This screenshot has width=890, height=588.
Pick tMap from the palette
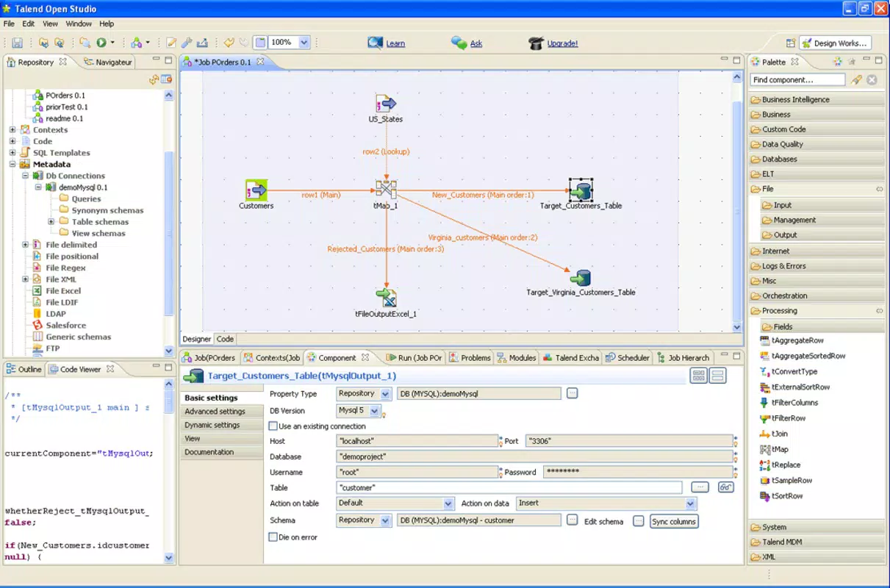pyautogui.click(x=774, y=449)
